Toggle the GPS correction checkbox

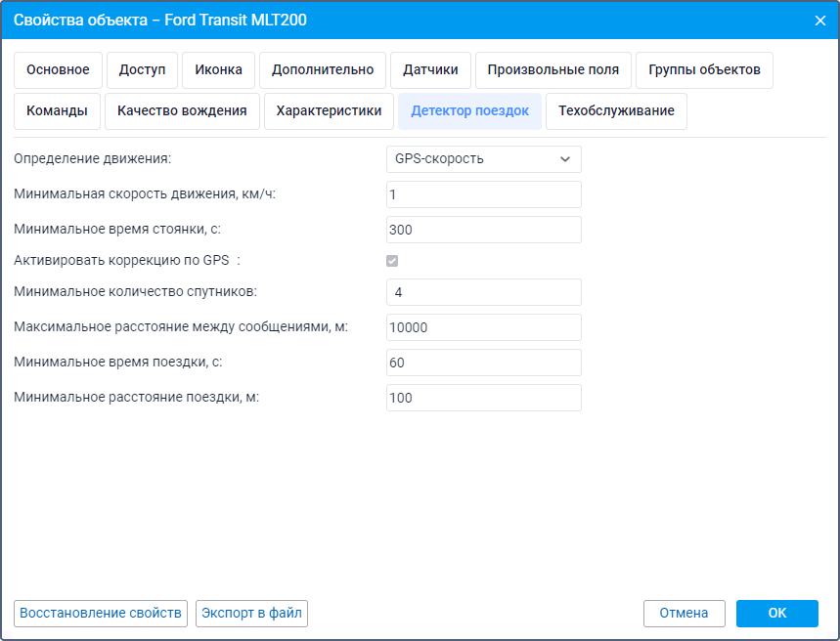[x=392, y=261]
